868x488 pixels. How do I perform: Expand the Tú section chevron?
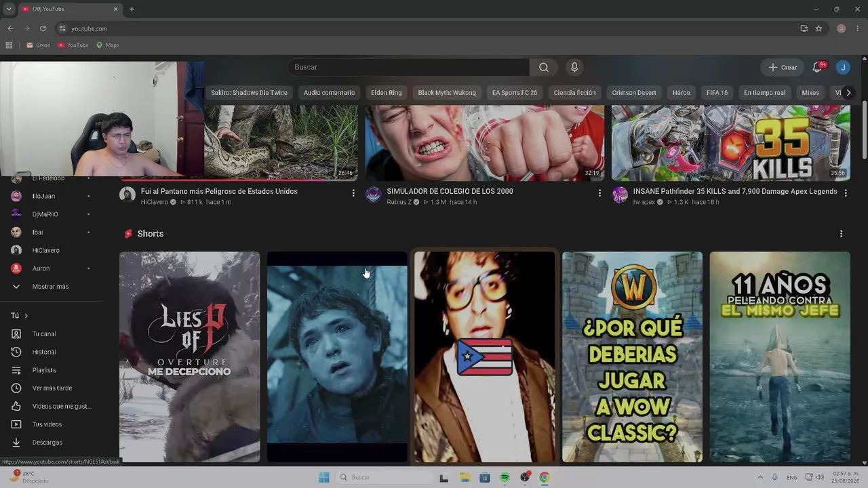26,316
